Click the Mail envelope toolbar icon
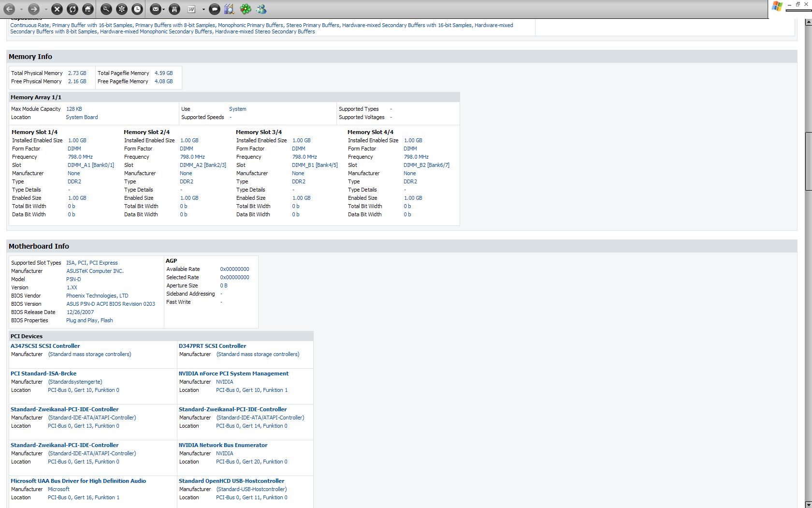Screen dimensions: 812x508 pos(156,9)
